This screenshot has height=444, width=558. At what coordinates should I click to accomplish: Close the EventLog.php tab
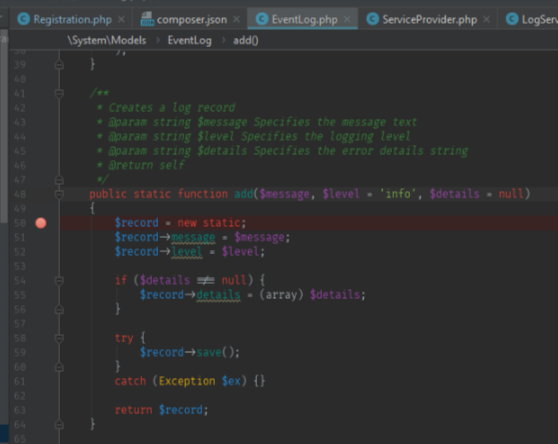[347, 19]
